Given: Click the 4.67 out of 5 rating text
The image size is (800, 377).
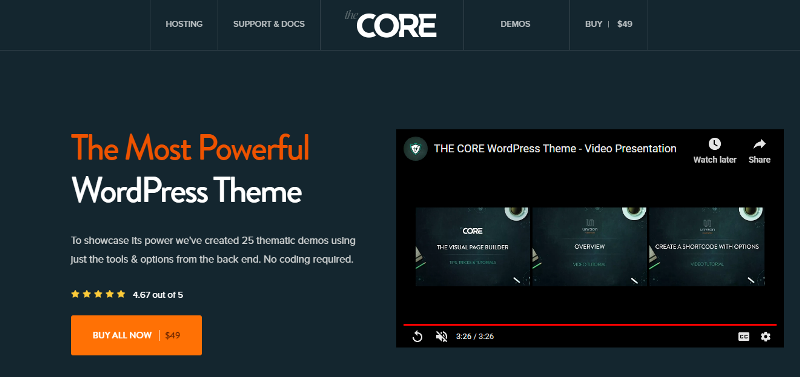Looking at the screenshot, I should (158, 295).
